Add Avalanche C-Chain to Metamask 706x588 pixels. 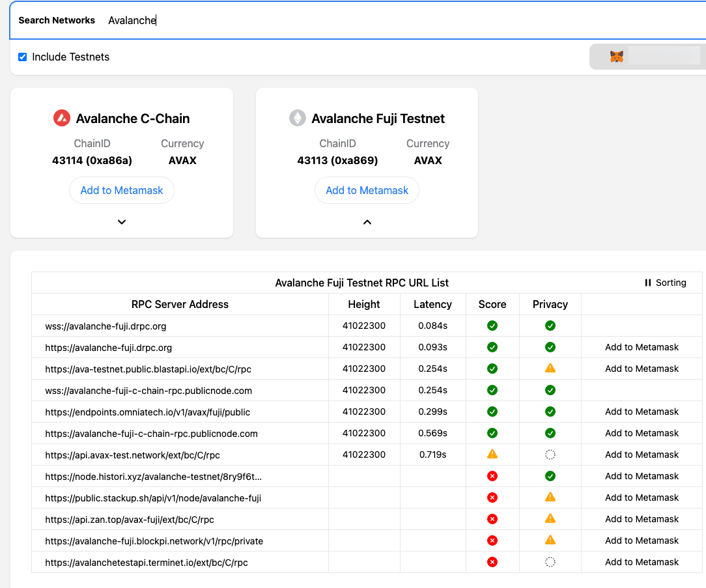122,190
